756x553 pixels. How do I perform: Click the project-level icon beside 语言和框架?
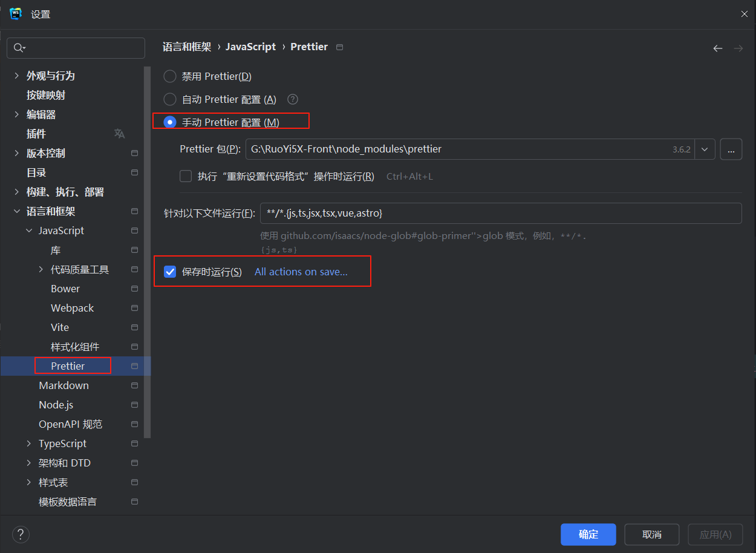pyautogui.click(x=135, y=211)
